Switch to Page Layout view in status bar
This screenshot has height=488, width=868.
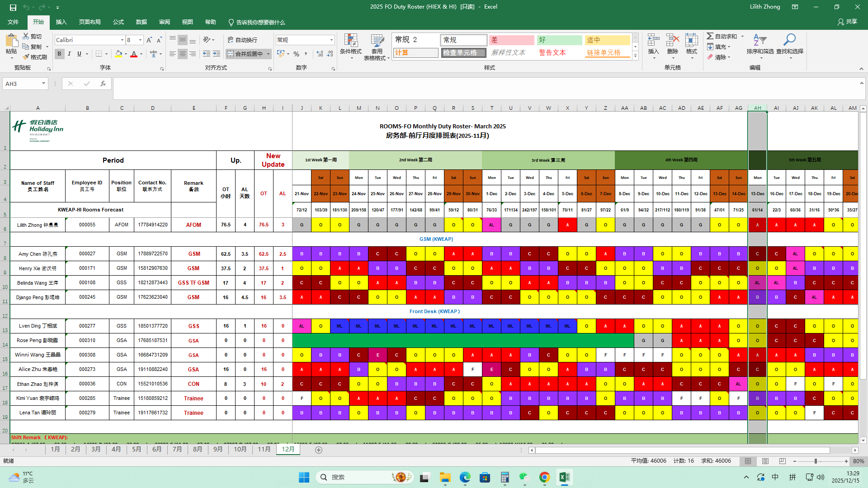[x=765, y=461]
